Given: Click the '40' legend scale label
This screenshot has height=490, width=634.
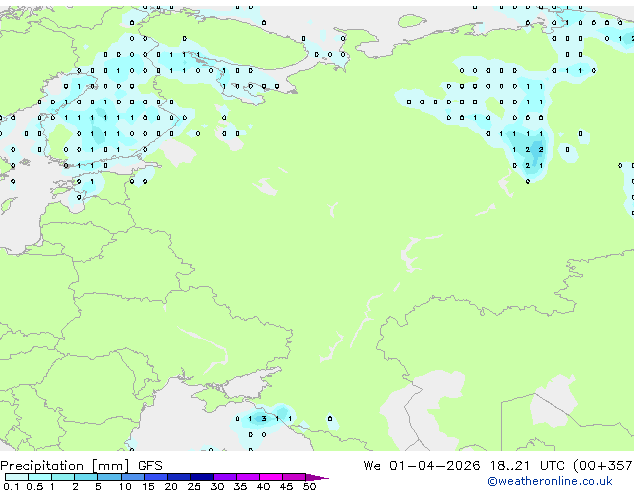Looking at the screenshot, I should point(263,486).
